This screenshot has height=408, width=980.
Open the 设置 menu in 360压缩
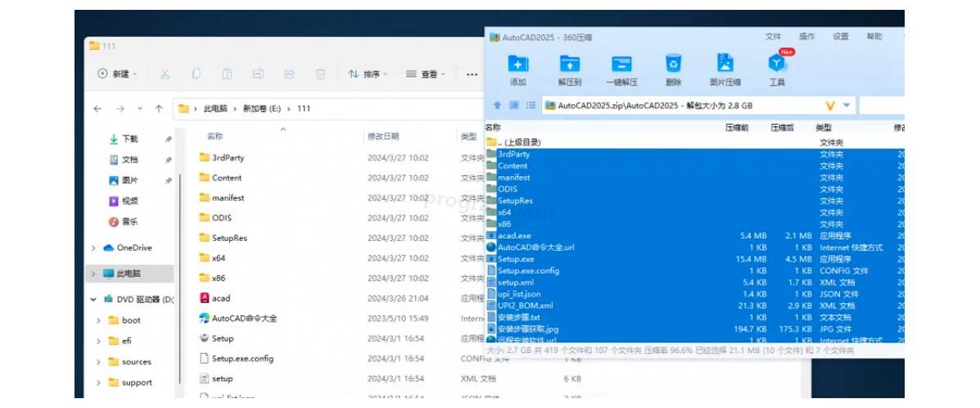[841, 37]
